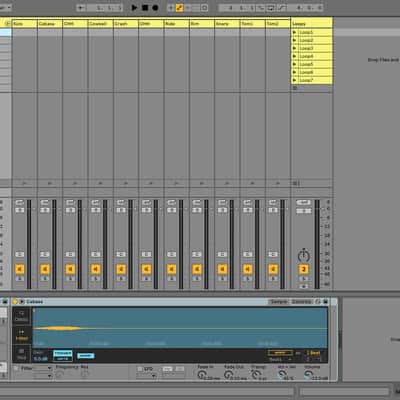Image resolution: width=400 pixels, height=400 pixels.
Task: Toggle the yellow Automation Arm button
Action: click(x=179, y=7)
